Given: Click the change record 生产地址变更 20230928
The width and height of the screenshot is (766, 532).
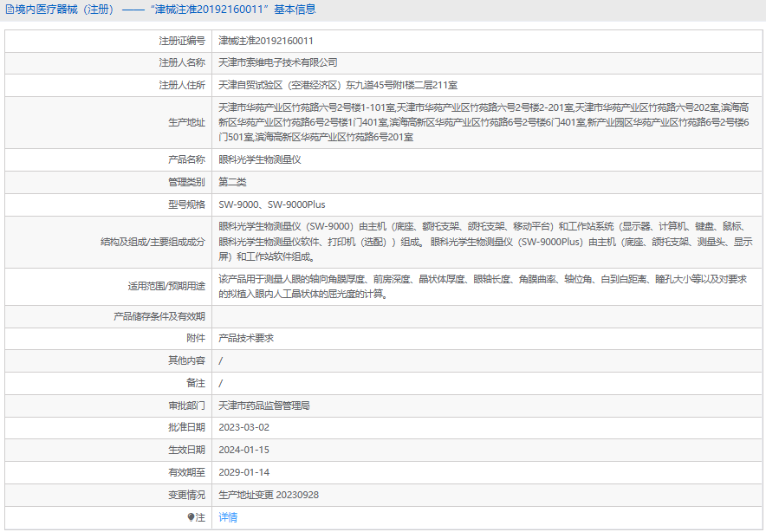Looking at the screenshot, I should pos(269,495).
